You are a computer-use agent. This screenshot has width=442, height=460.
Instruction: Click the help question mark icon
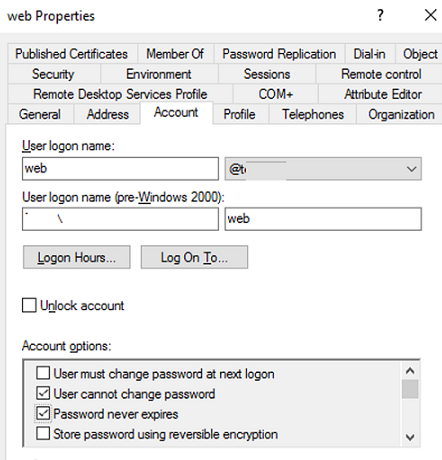click(x=380, y=15)
